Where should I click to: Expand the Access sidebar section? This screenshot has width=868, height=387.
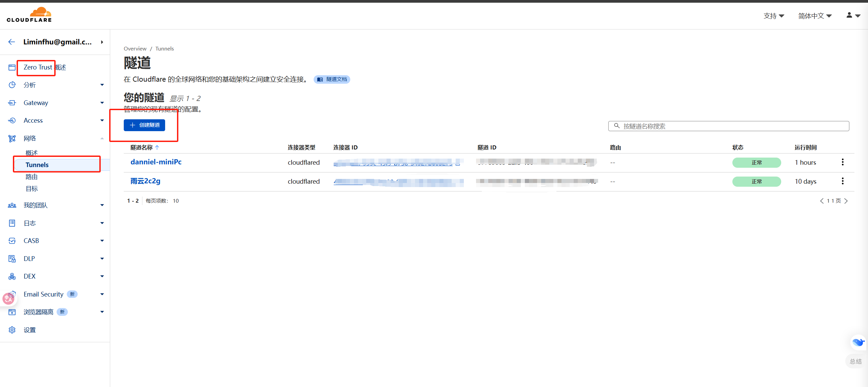102,120
